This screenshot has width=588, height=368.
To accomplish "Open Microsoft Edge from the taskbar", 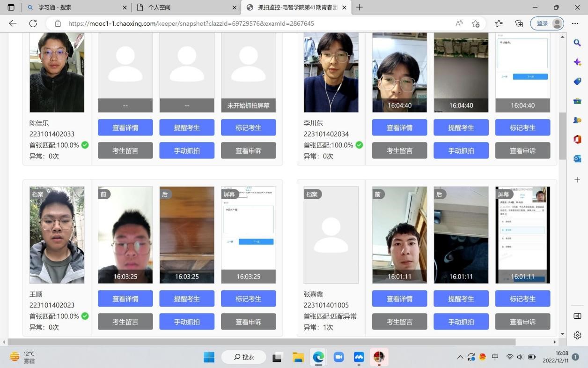I will (x=318, y=357).
